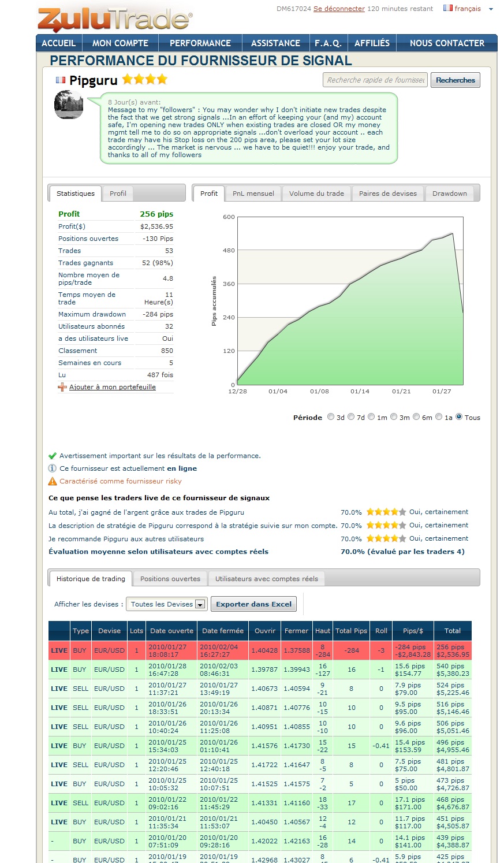Viewport: 504px width, 863px height.
Task: Switch to the Drawdown chart tab
Action: coord(449,194)
